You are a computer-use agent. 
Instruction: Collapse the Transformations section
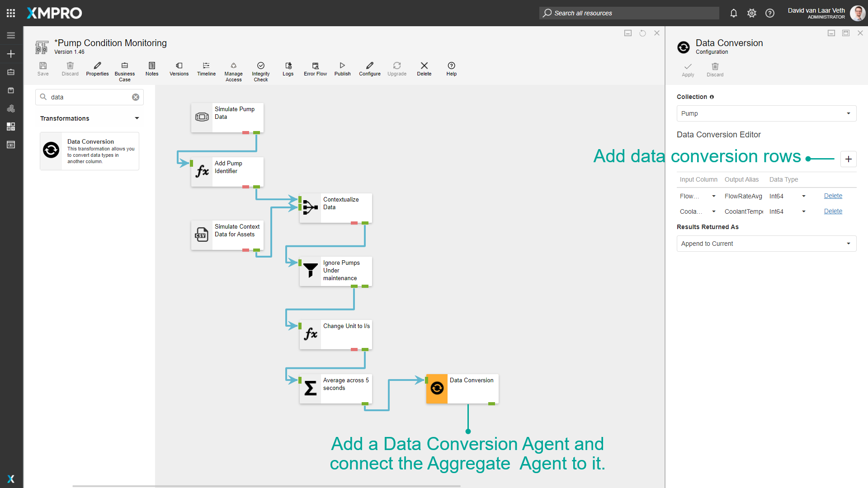[x=137, y=118]
